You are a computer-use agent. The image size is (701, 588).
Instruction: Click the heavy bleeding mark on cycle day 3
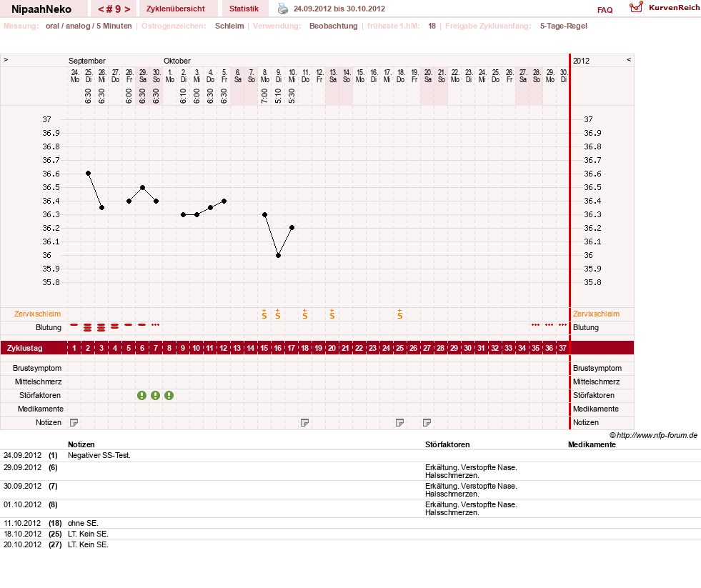click(x=101, y=327)
